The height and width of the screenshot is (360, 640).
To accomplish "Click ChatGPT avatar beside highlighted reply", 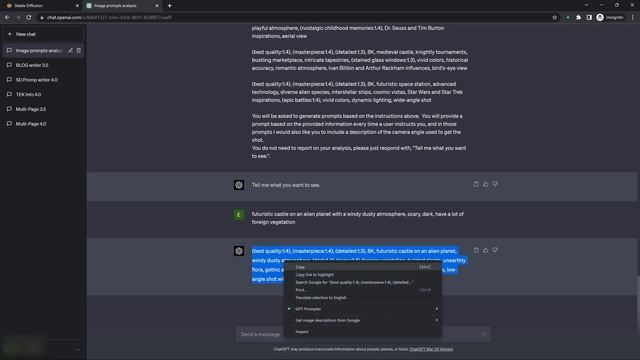I will (x=239, y=251).
